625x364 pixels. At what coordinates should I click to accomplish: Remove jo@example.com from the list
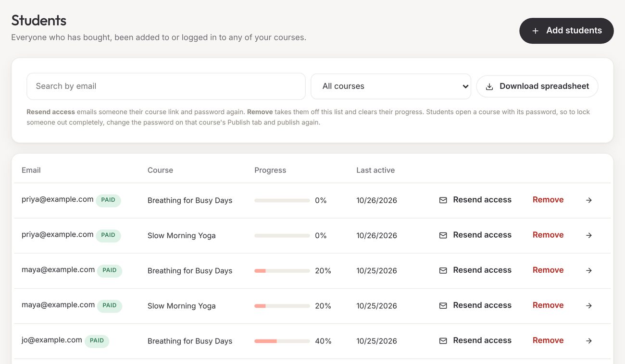pos(548,340)
